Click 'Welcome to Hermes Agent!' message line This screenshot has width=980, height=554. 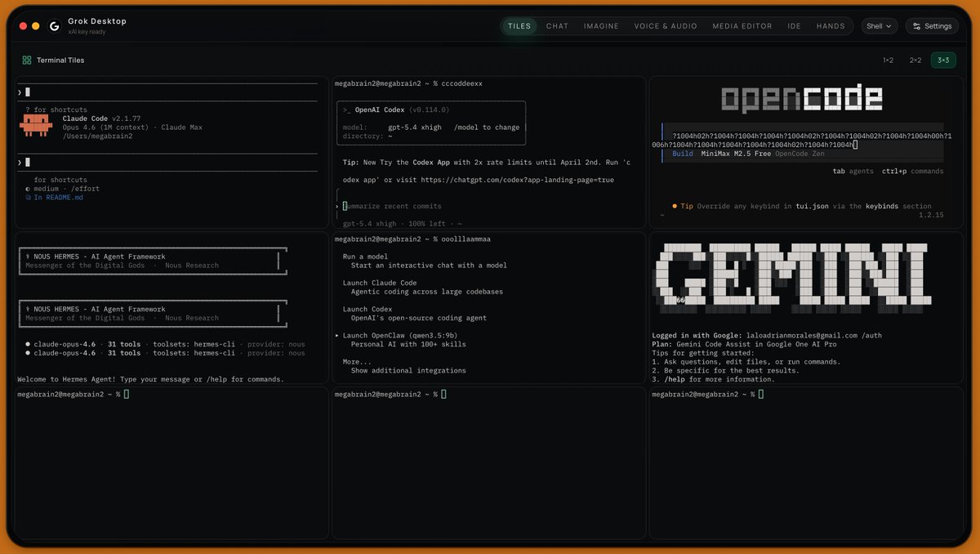tap(151, 379)
